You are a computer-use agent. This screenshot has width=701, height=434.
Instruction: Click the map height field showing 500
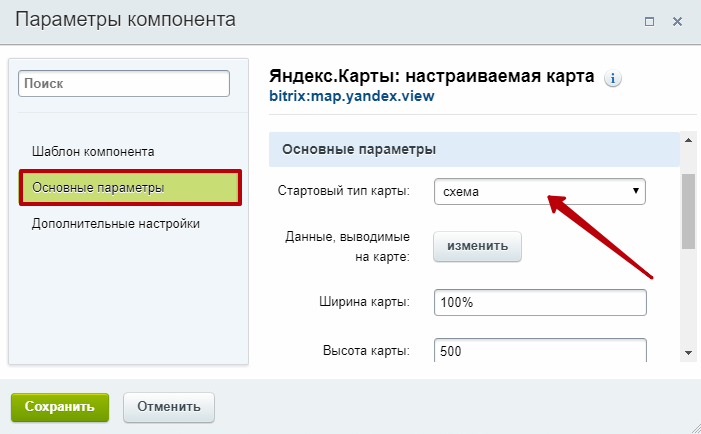tap(540, 350)
